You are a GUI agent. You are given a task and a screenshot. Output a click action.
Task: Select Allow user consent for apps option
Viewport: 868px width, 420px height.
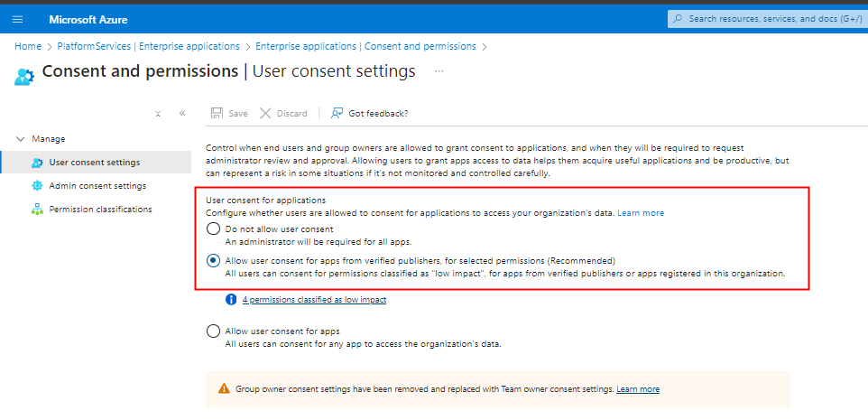(213, 331)
